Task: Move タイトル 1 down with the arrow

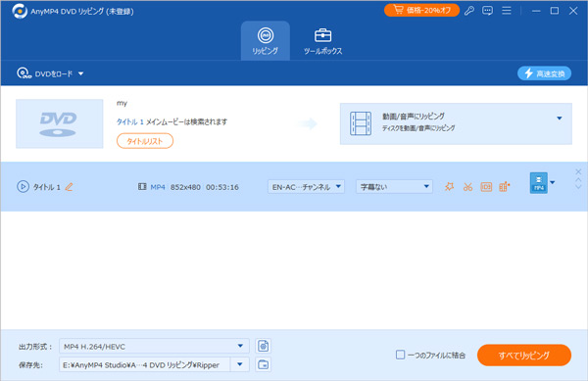Action: 578,187
